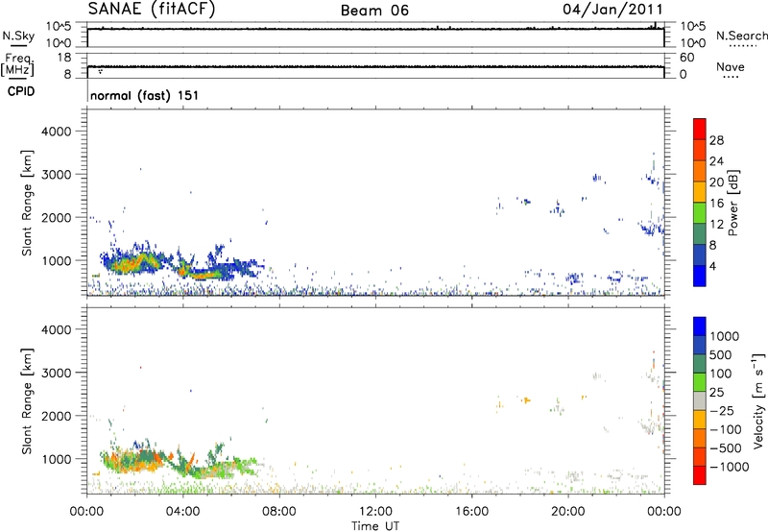Click the -1000 velocity colorbar label
This screenshot has width=768, height=532.
coord(729,467)
